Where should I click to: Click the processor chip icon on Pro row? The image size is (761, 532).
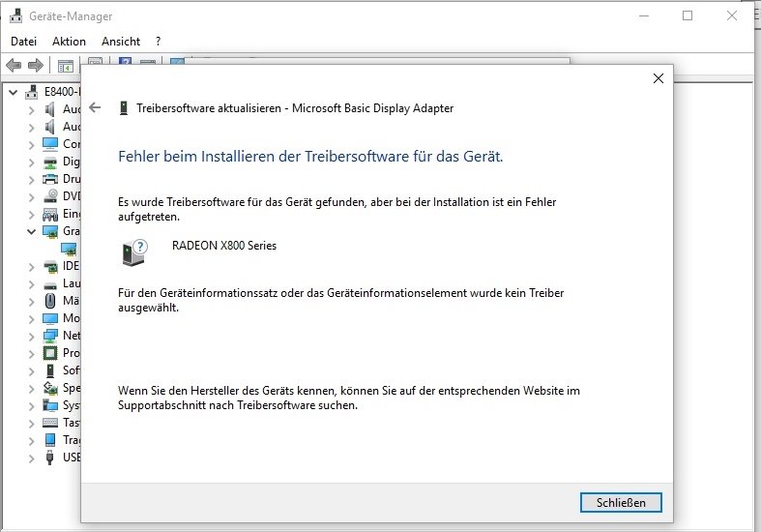click(50, 353)
